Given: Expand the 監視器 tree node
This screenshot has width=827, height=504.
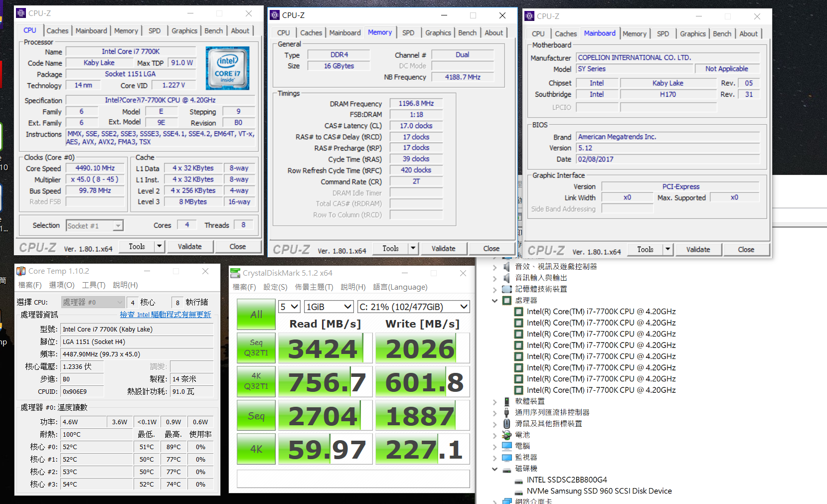Looking at the screenshot, I should [495, 458].
